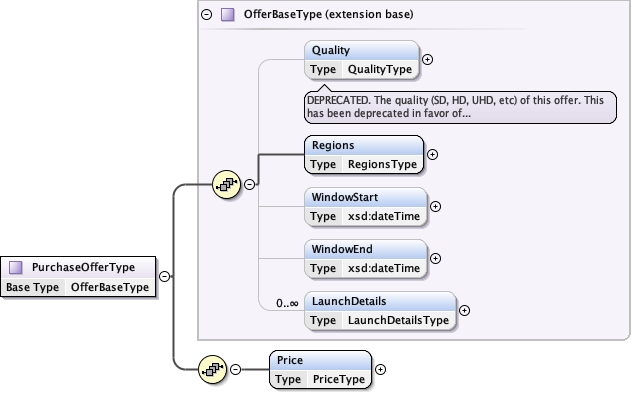Click the lower sequence compositor icon near Price
Viewport: 632px width, 394px height.
coord(212,369)
